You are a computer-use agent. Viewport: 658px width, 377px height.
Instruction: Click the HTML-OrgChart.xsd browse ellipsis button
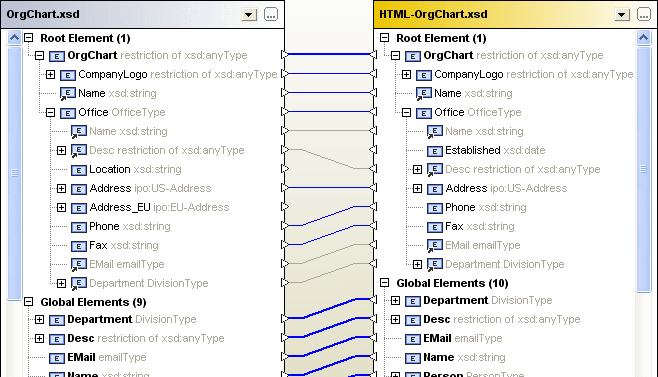click(x=644, y=15)
